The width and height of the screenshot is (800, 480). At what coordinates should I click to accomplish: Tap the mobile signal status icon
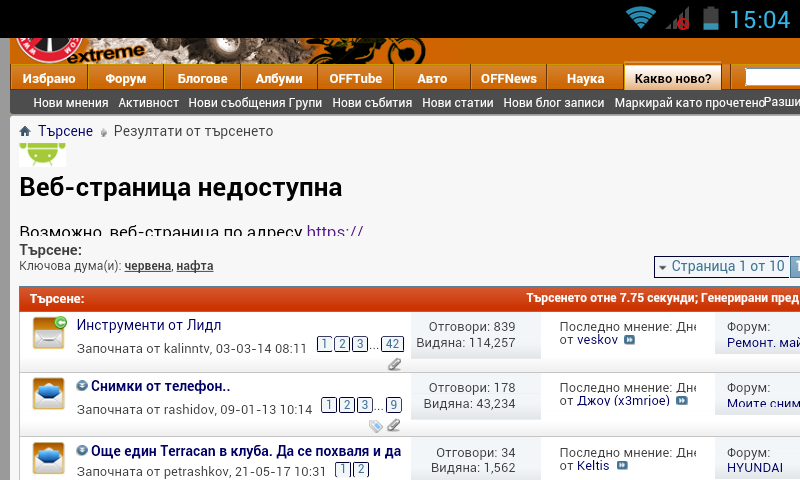[x=678, y=19]
